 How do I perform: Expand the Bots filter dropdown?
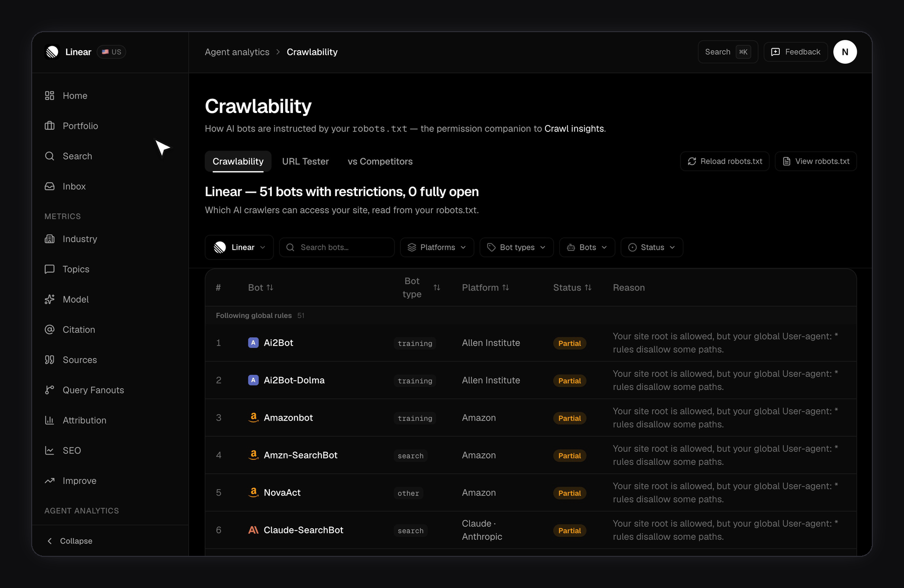click(x=587, y=247)
